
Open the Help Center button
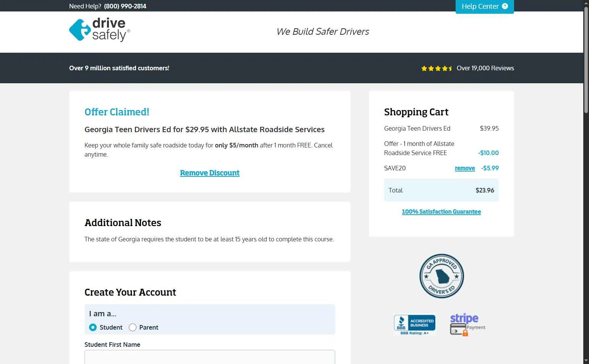pos(485,6)
